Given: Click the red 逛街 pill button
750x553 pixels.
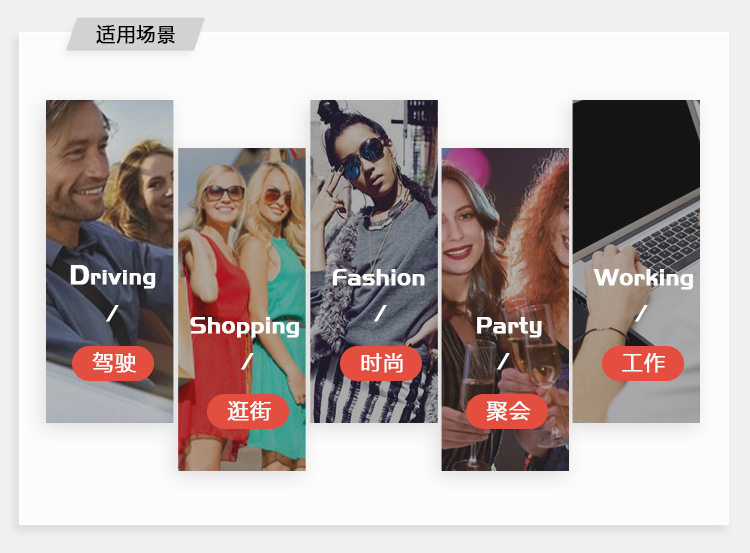Looking at the screenshot, I should [248, 411].
